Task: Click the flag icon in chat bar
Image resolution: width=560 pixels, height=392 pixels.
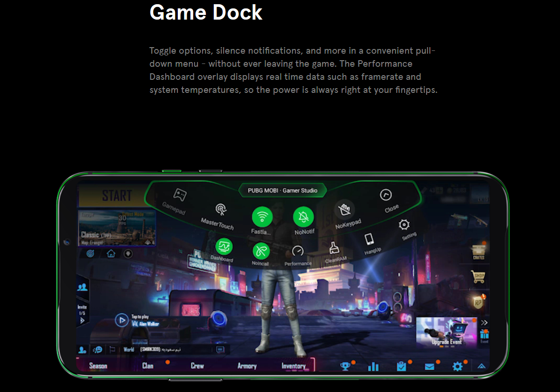Action: coord(112,349)
